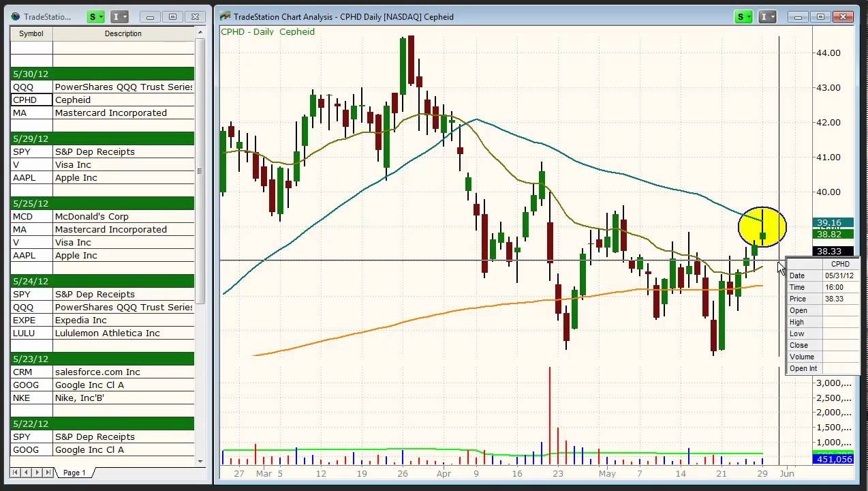The height and width of the screenshot is (491, 868).
Task: Open the green S symbol link dropdown in Chart Analysis window
Action: (x=743, y=16)
